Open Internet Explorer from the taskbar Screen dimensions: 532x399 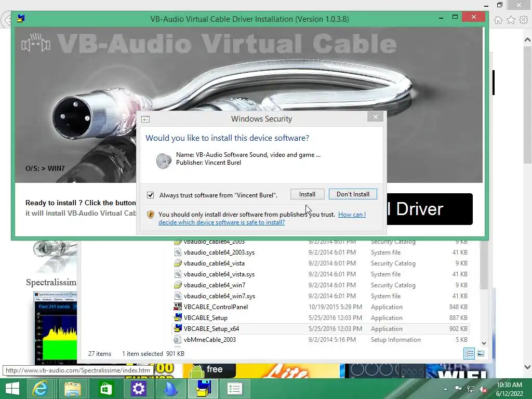39,389
